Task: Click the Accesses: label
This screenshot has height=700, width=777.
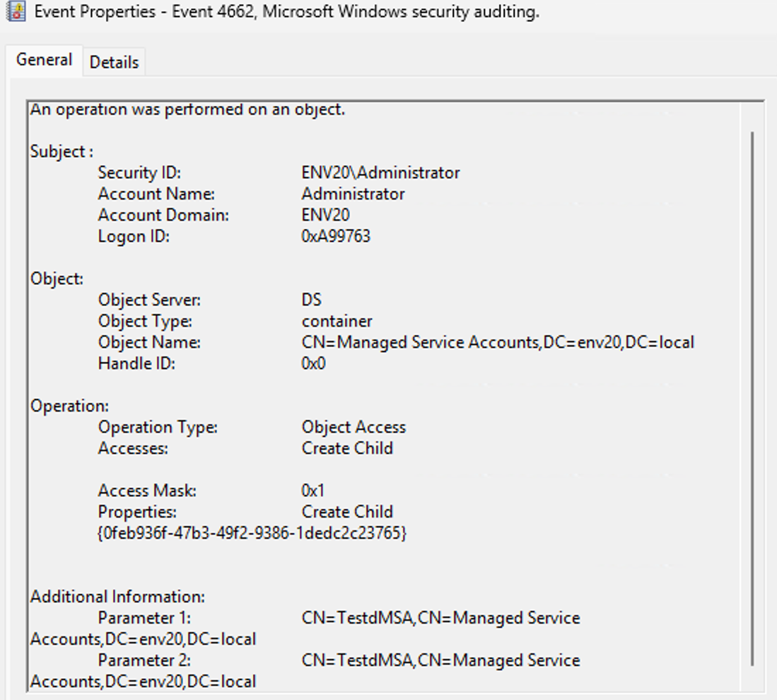Action: coord(133,449)
